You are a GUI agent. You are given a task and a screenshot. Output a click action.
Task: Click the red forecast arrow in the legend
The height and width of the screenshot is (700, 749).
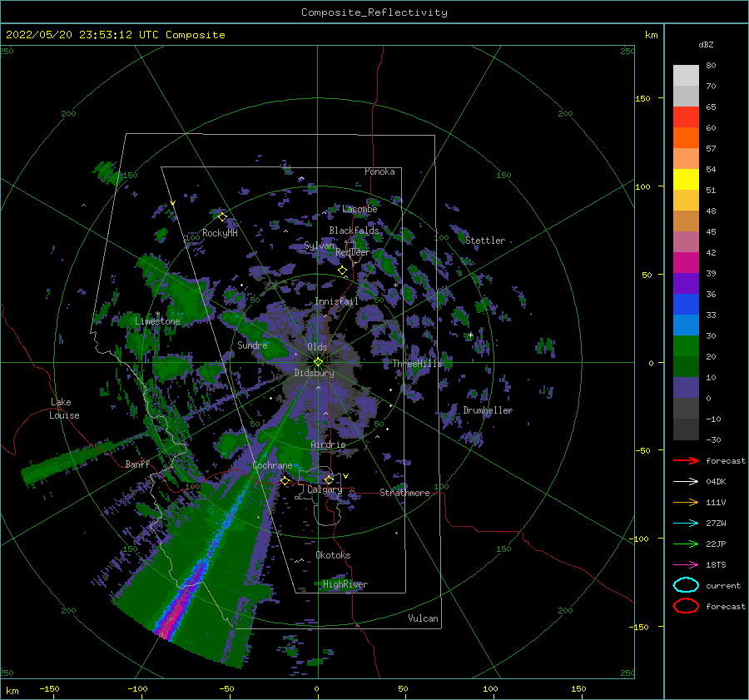coord(686,460)
